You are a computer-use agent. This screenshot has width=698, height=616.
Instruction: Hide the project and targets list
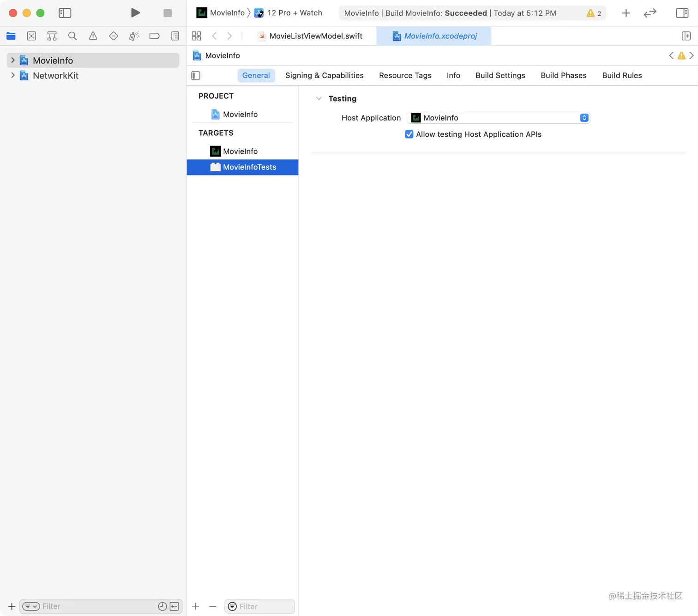(x=196, y=75)
